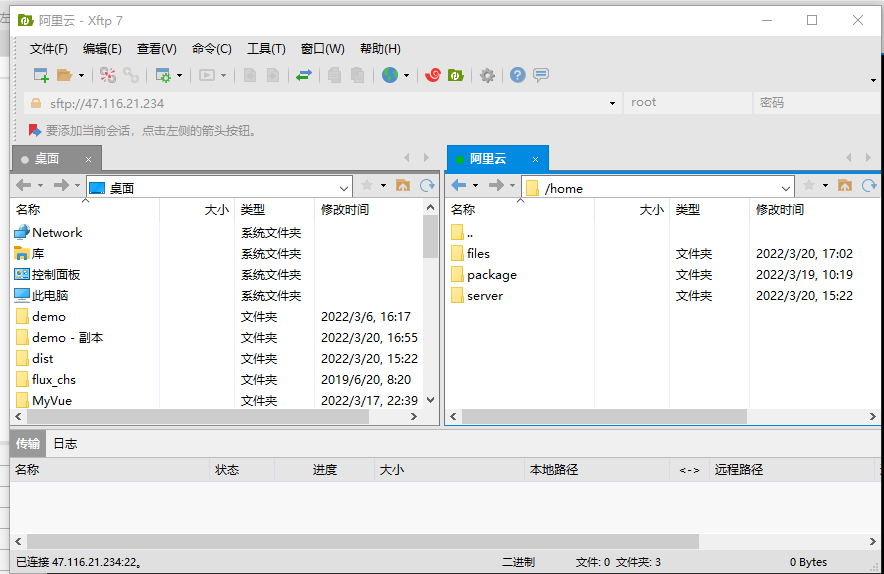Screen dimensions: 884x574
Task: Open Help with the question mark icon
Action: click(x=518, y=75)
